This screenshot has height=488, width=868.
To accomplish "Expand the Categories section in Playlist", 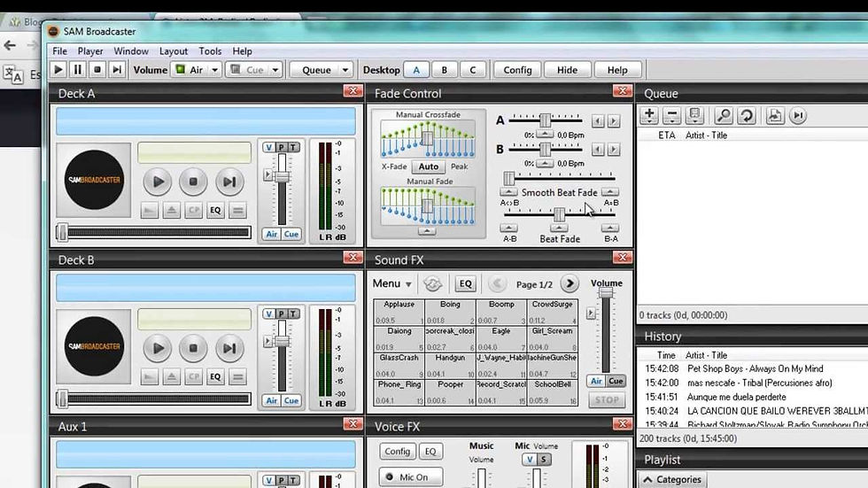I will [672, 480].
